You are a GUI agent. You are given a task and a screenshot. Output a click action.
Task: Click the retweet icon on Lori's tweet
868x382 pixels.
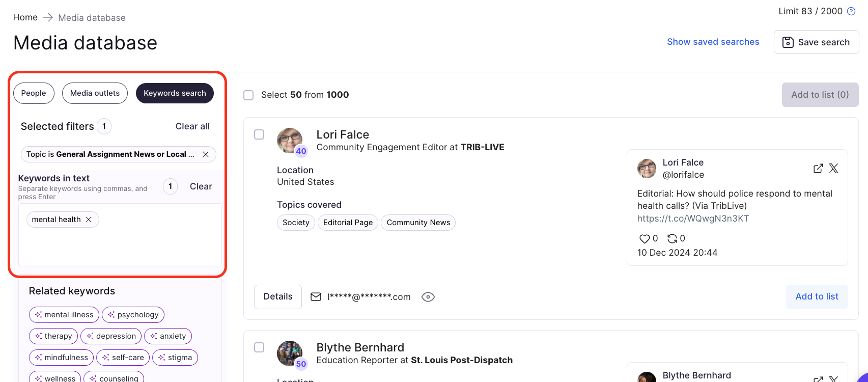tap(673, 238)
